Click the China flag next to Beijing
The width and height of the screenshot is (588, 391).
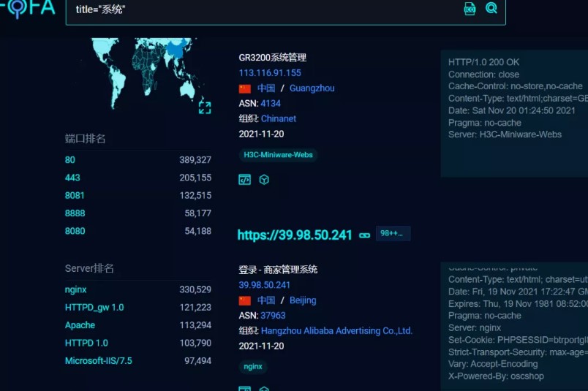(x=245, y=300)
